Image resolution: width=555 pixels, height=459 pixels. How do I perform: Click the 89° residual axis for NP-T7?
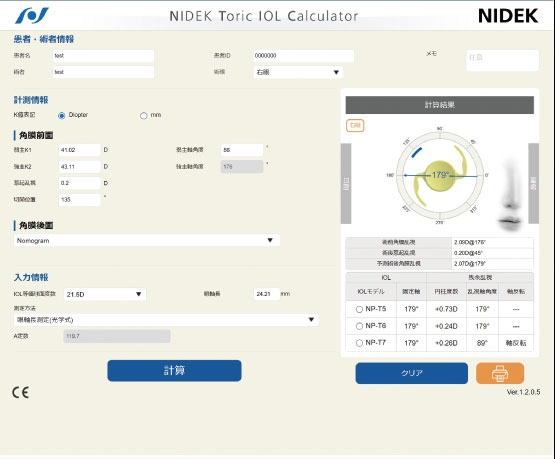click(482, 343)
